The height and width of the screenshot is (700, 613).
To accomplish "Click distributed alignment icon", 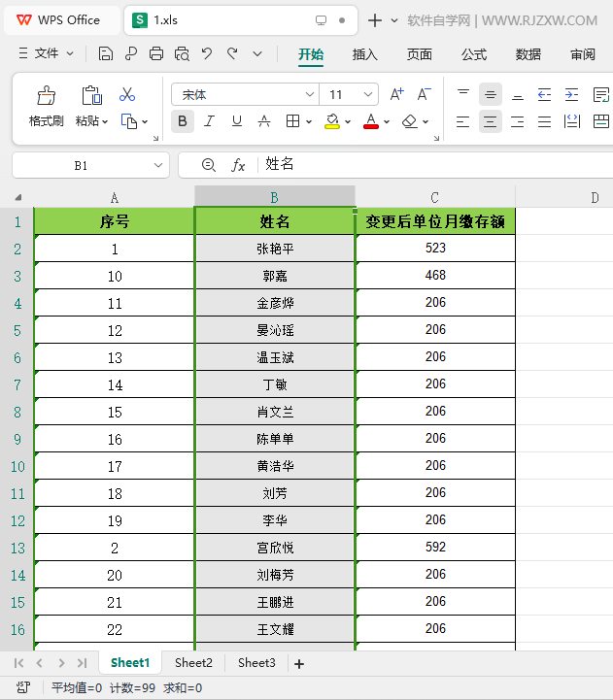I will [x=571, y=121].
